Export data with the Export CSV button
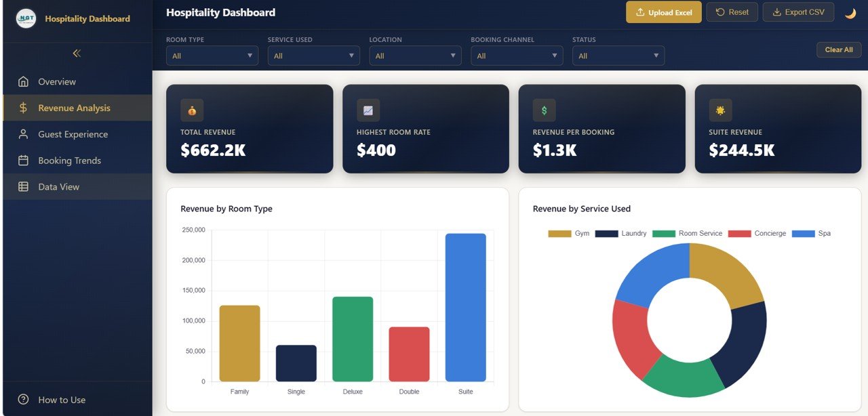 point(798,12)
